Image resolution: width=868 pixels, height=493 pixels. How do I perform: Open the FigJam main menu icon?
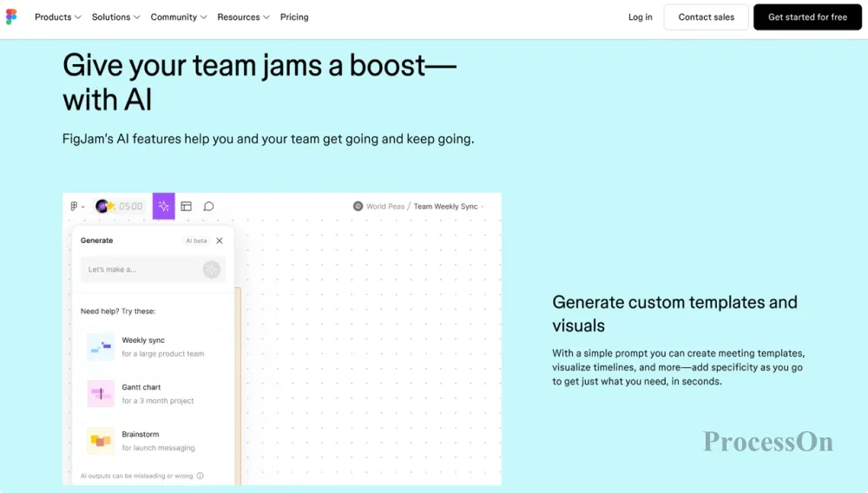coord(77,207)
